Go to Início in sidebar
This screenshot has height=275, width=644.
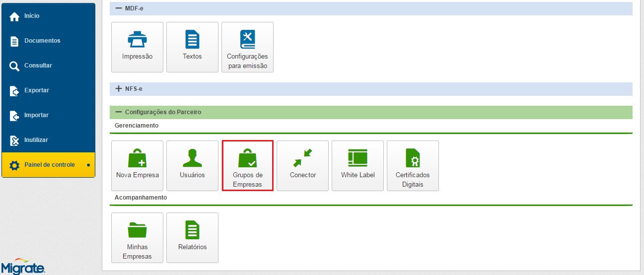pyautogui.click(x=32, y=16)
